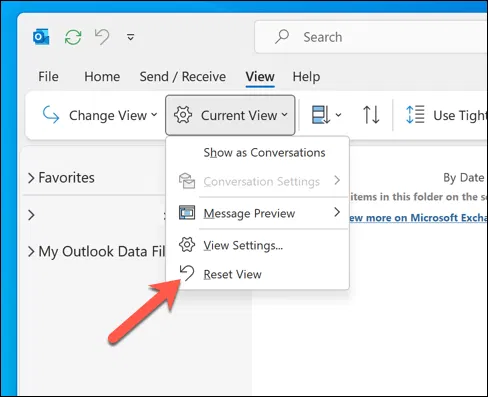The height and width of the screenshot is (397, 488).
Task: Open the Change View dropdown
Action: click(100, 115)
